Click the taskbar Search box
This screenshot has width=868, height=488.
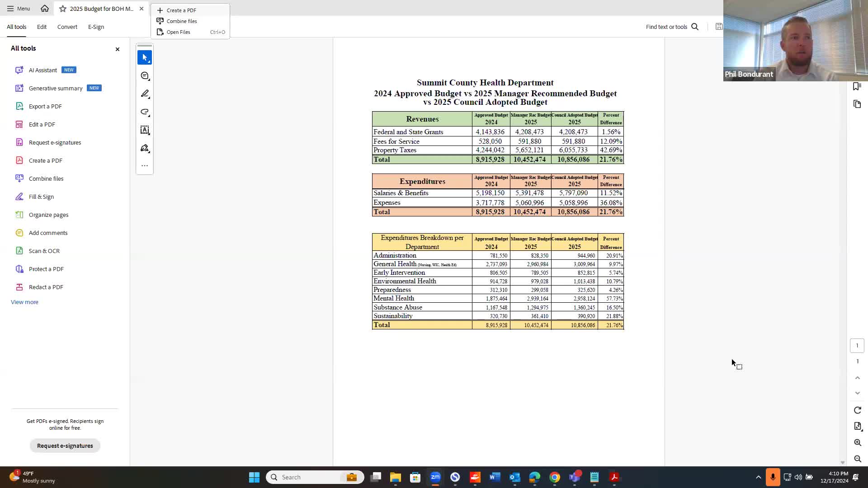315,477
